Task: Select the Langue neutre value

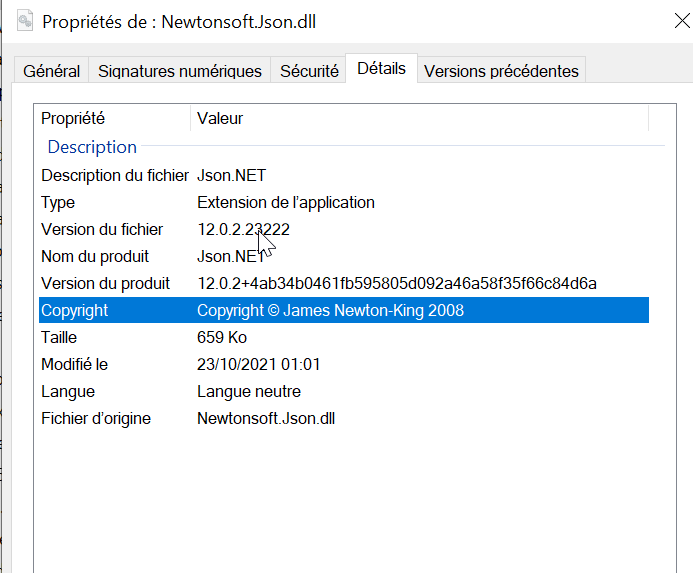Action: [249, 391]
